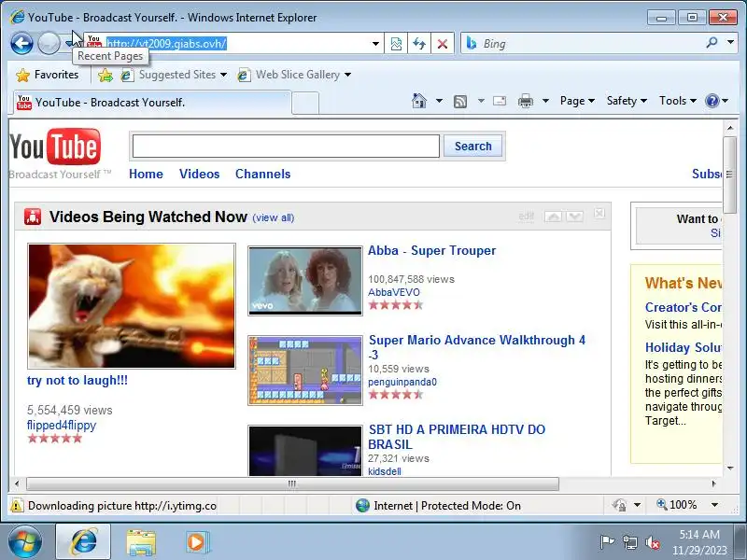This screenshot has height=560, width=747.
Task: Click the horizontal scrollbar thumb
Action: (292, 483)
